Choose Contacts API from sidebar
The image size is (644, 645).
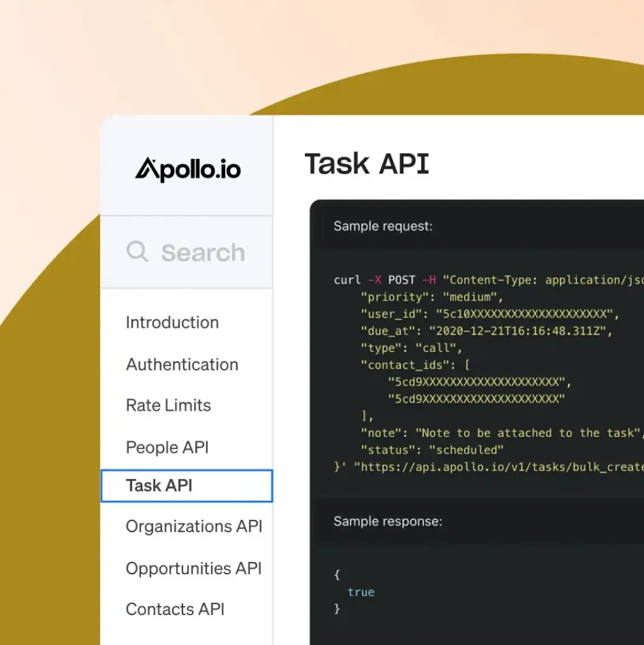click(x=175, y=609)
